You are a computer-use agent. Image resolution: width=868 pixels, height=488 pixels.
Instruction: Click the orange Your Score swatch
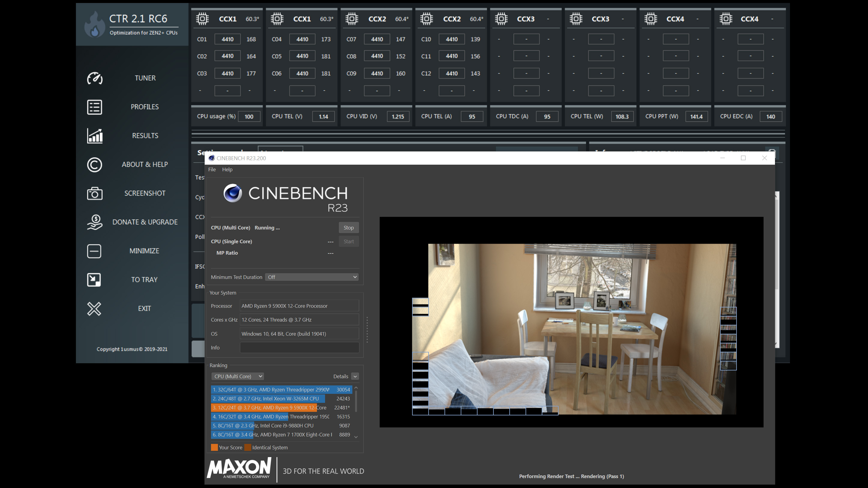click(214, 447)
